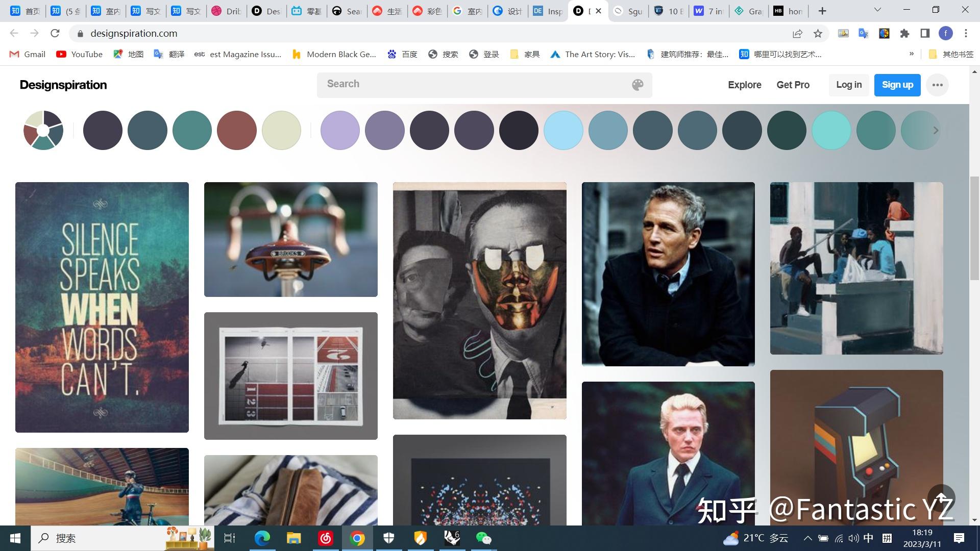Click the scroll-to-top arrow button
The width and height of the screenshot is (980, 551).
(942, 498)
